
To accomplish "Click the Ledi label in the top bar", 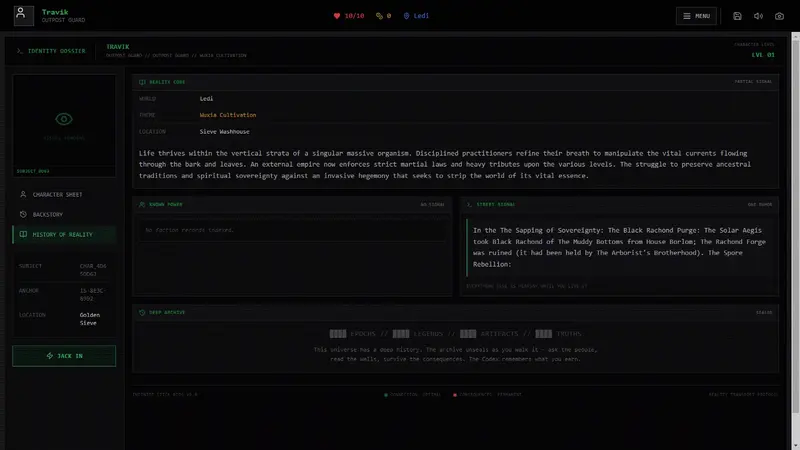I will (421, 16).
